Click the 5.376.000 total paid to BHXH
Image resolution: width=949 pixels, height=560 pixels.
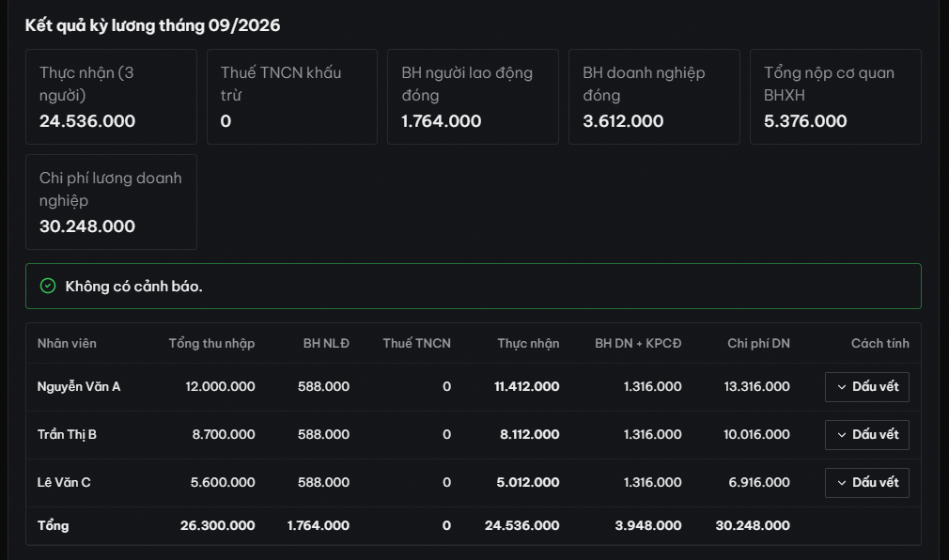[805, 121]
